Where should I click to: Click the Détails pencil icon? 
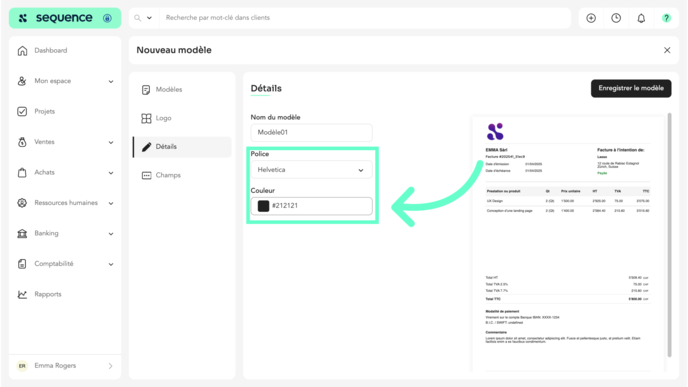pyautogui.click(x=146, y=147)
